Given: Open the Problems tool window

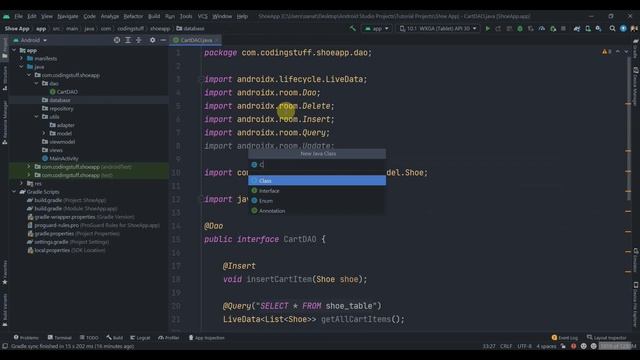Looking at the screenshot, I should tap(26, 338).
